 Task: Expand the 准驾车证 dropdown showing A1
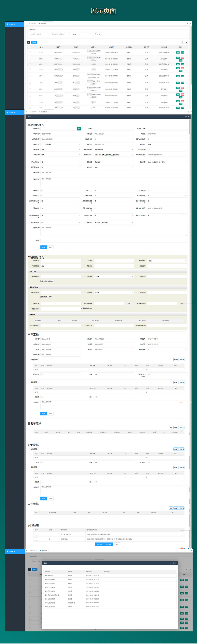coord(60,144)
